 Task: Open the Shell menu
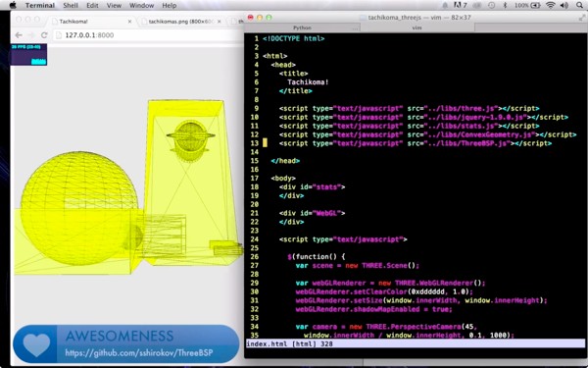(x=71, y=5)
